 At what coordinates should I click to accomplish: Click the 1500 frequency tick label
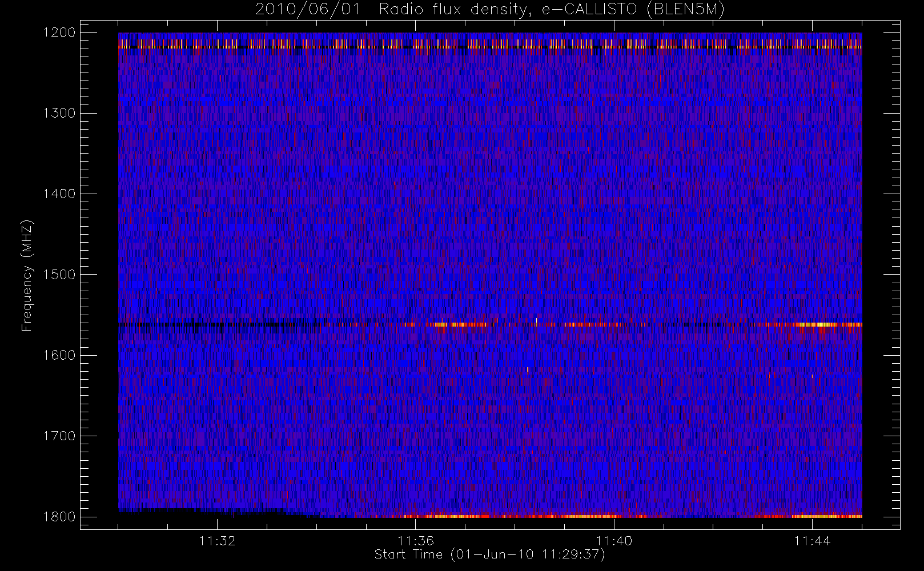tap(60, 275)
